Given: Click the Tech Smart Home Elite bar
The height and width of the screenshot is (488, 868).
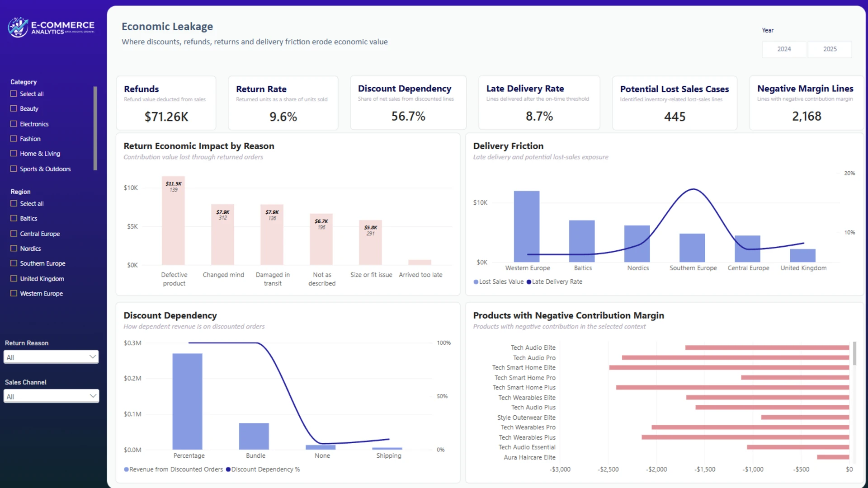Looking at the screenshot, I should [729, 367].
